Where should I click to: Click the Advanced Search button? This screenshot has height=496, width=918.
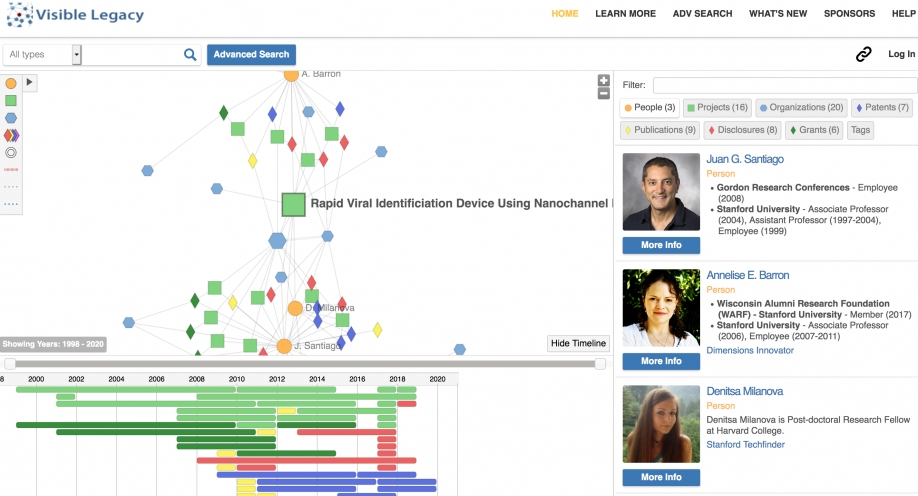tap(251, 55)
